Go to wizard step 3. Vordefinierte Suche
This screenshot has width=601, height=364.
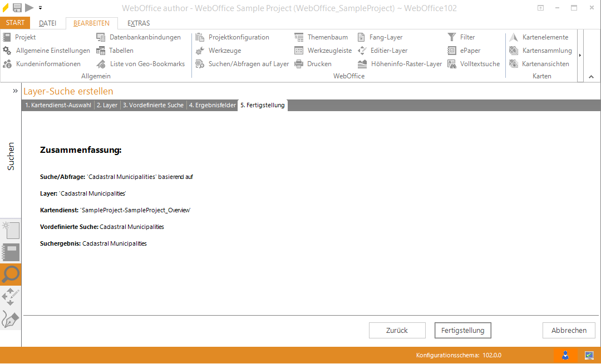click(153, 105)
